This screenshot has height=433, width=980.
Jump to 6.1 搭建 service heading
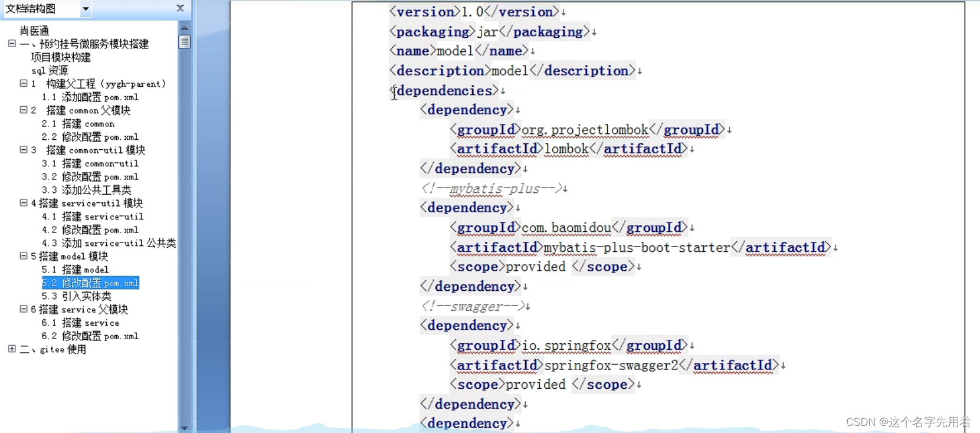pyautogui.click(x=80, y=323)
